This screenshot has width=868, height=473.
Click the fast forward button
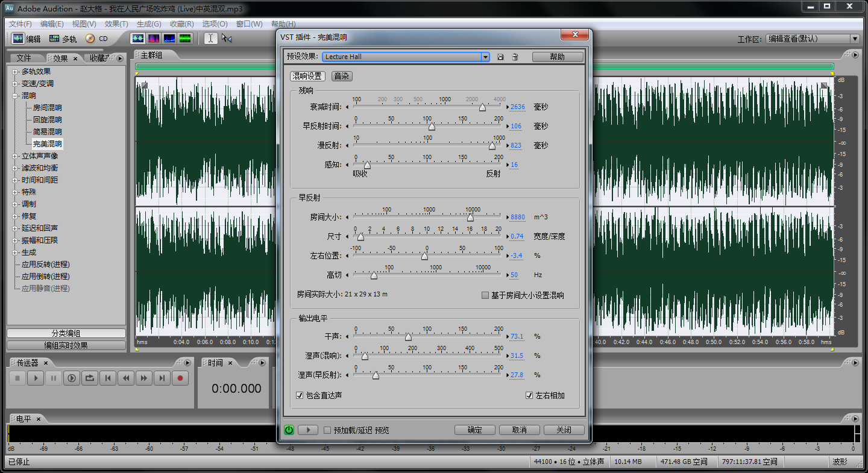[x=144, y=378]
